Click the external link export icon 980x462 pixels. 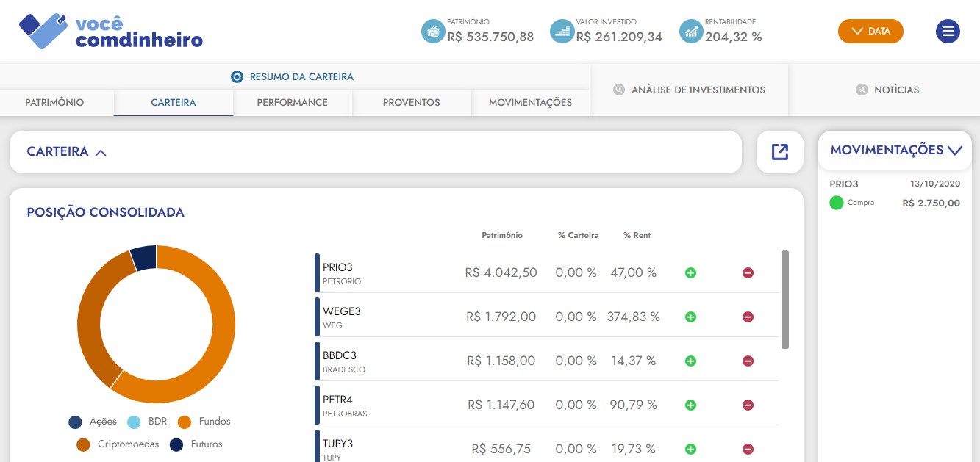click(779, 152)
